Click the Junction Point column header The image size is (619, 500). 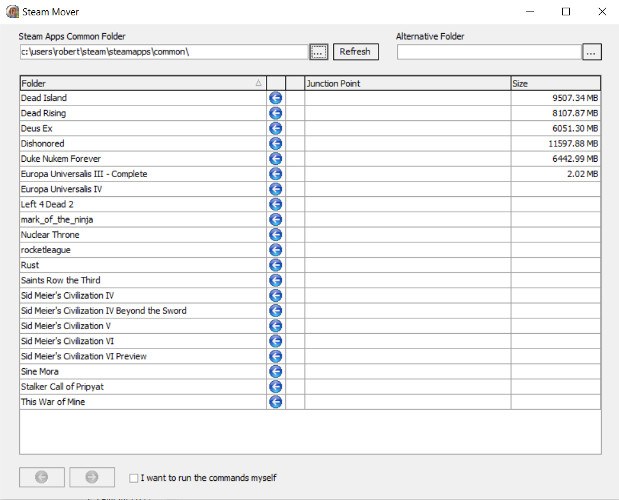406,83
